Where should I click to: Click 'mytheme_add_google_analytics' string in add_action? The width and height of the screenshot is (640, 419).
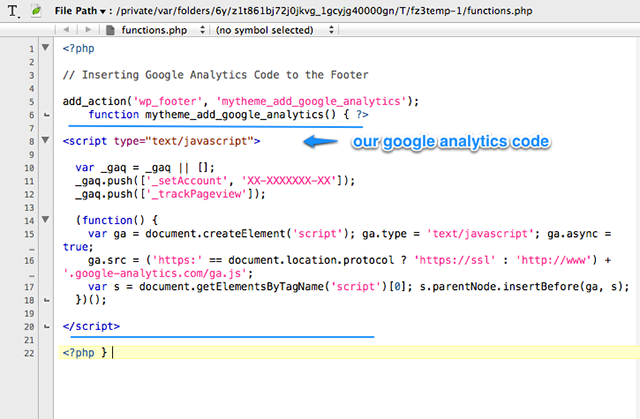click(311, 101)
